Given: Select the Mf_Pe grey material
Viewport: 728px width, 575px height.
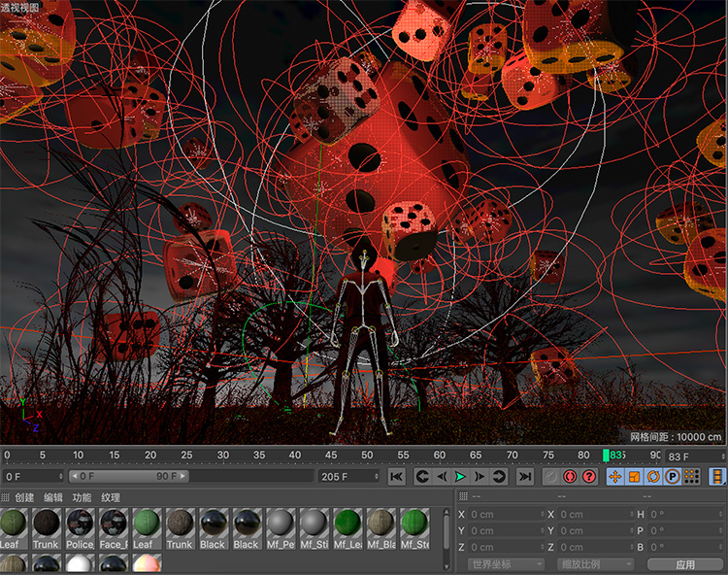Looking at the screenshot, I should tap(281, 528).
